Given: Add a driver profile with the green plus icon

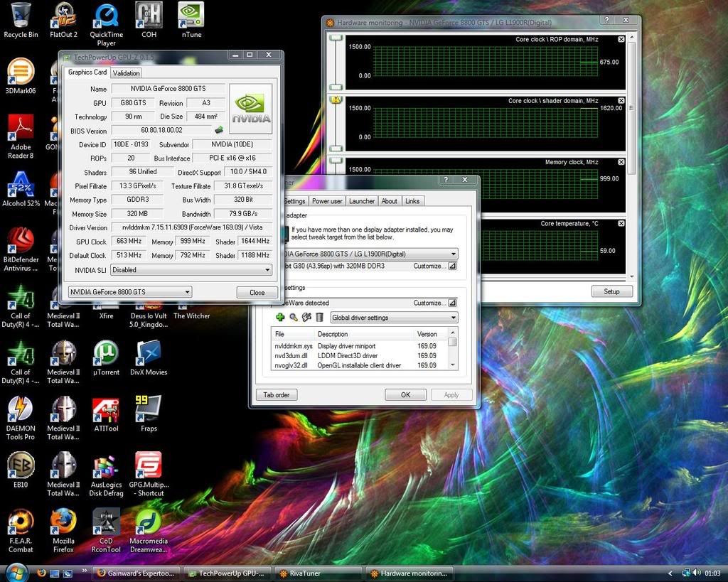Looking at the screenshot, I should [279, 317].
